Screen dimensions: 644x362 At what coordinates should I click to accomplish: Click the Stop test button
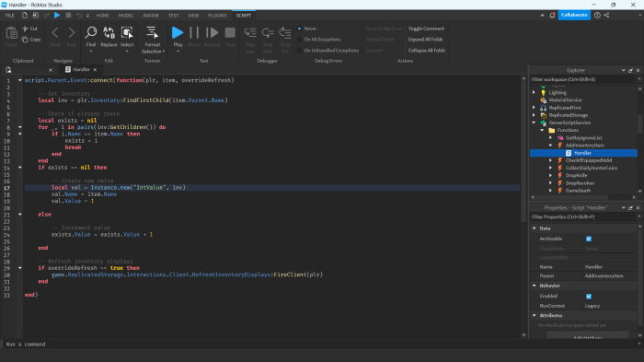pyautogui.click(x=230, y=32)
